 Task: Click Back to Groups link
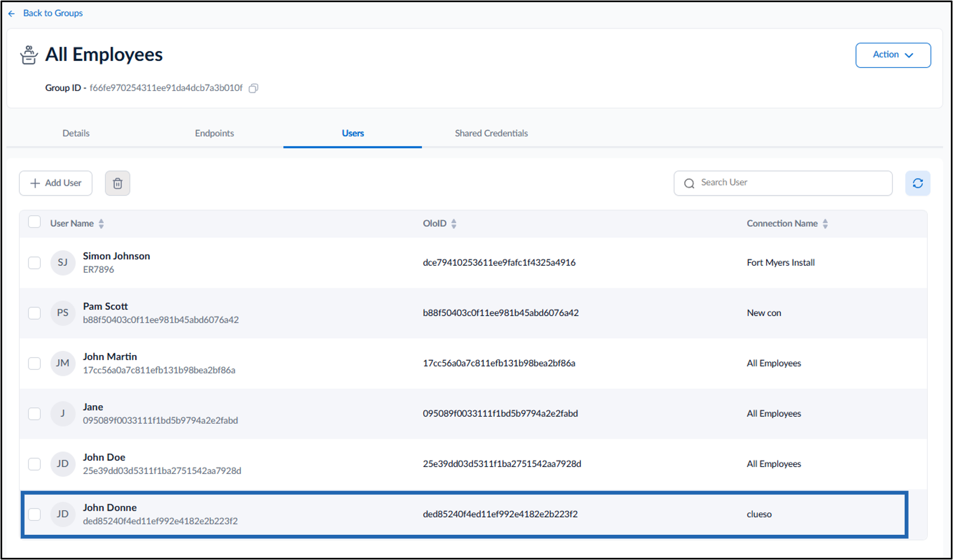[53, 13]
